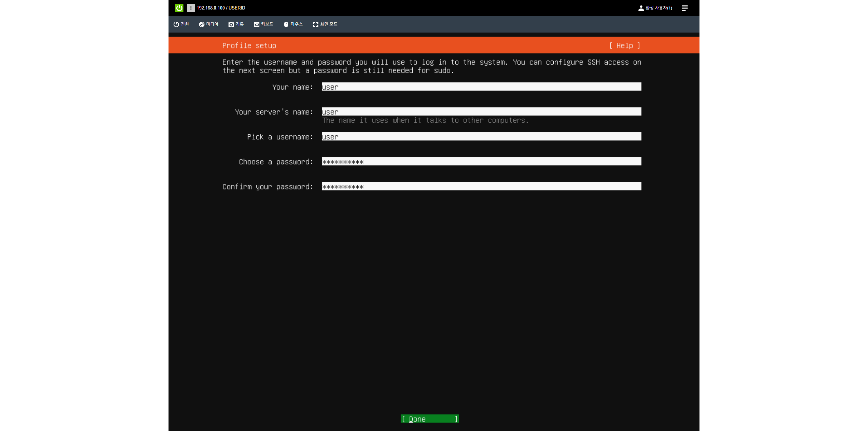Viewport: 868px width, 431px height.
Task: Click the mouse icon in the toolbar
Action: tap(286, 24)
